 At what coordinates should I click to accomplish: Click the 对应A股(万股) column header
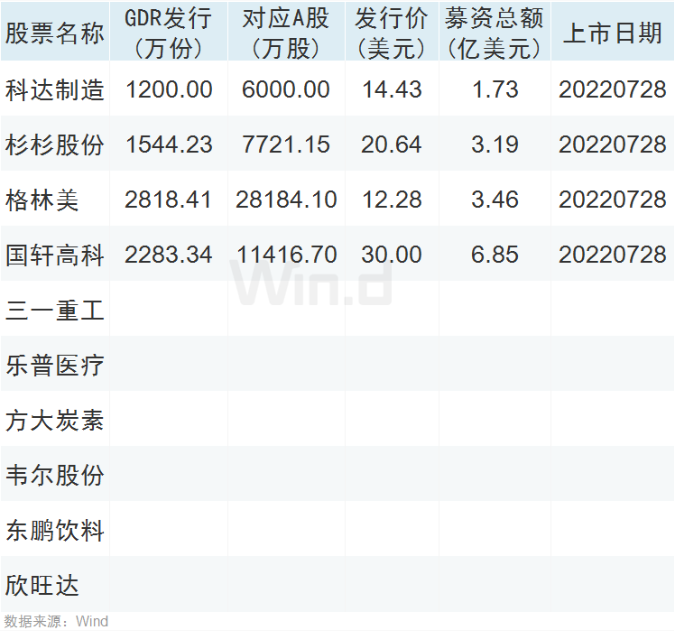tap(286, 33)
